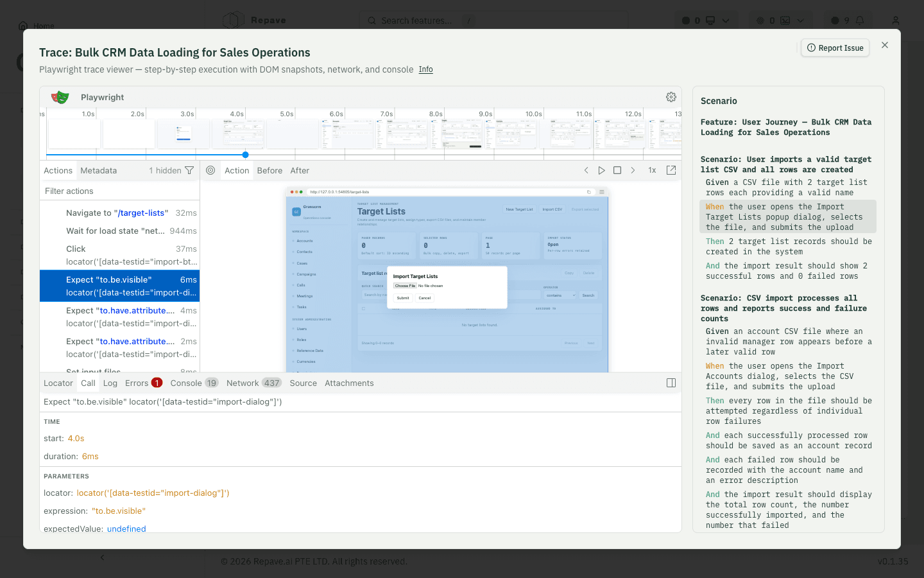Click the timeline position marker at 4.0s
This screenshot has height=578, width=924.
click(245, 155)
